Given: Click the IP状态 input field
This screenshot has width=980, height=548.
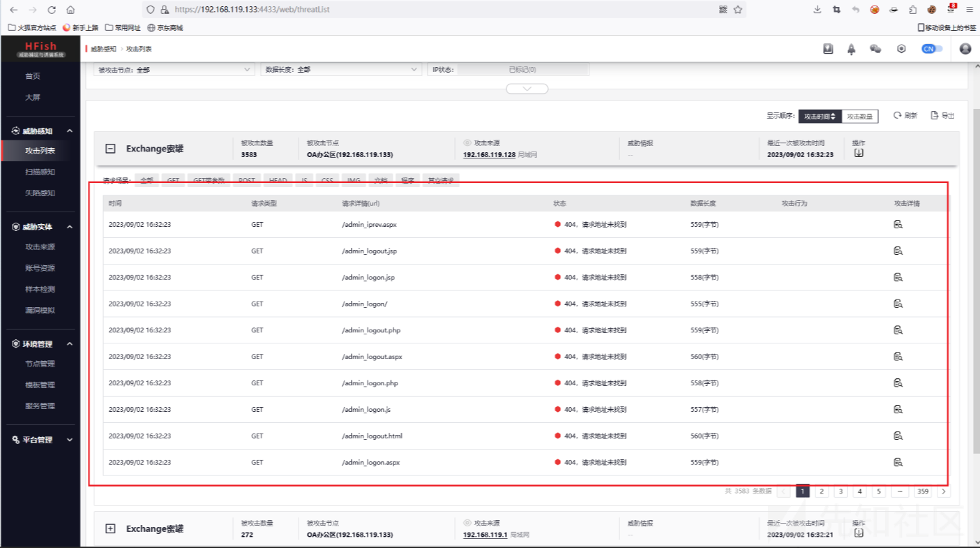Looking at the screenshot, I should click(x=523, y=70).
